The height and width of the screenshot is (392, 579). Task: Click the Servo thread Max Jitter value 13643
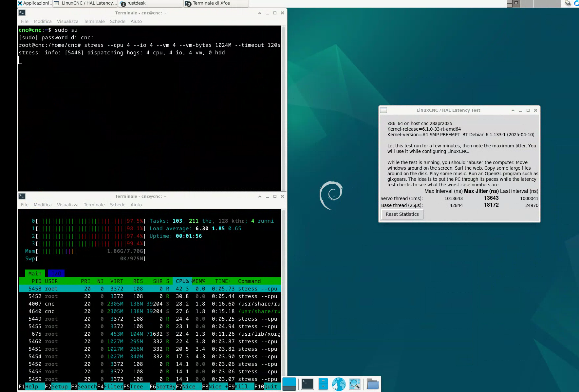tap(491, 198)
